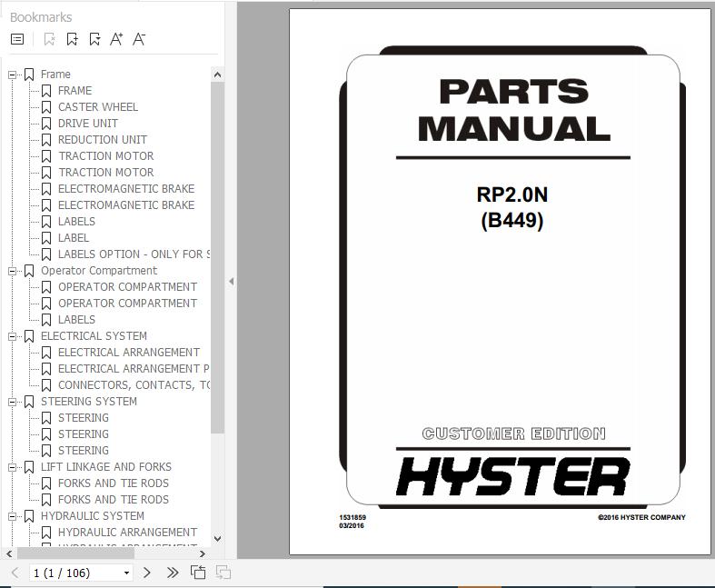Viewport: 715px width, 588px height.
Task: Open the second ELECTROMAGNETIC BRAKE bookmark
Action: coord(126,205)
